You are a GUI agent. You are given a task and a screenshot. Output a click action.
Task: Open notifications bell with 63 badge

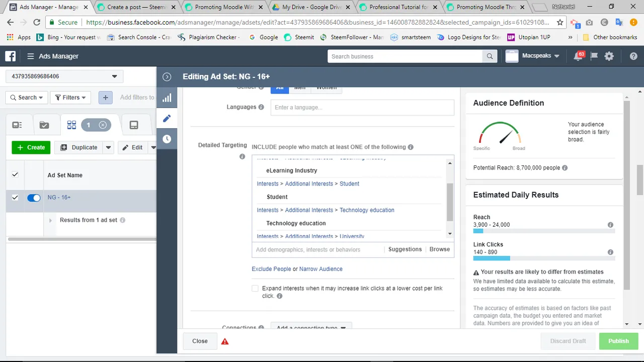(579, 56)
